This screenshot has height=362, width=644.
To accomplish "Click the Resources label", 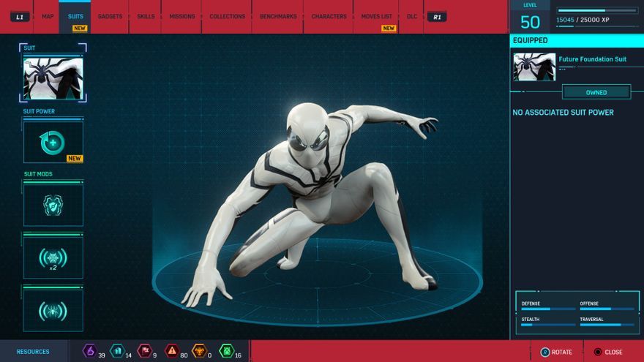I will tap(33, 352).
